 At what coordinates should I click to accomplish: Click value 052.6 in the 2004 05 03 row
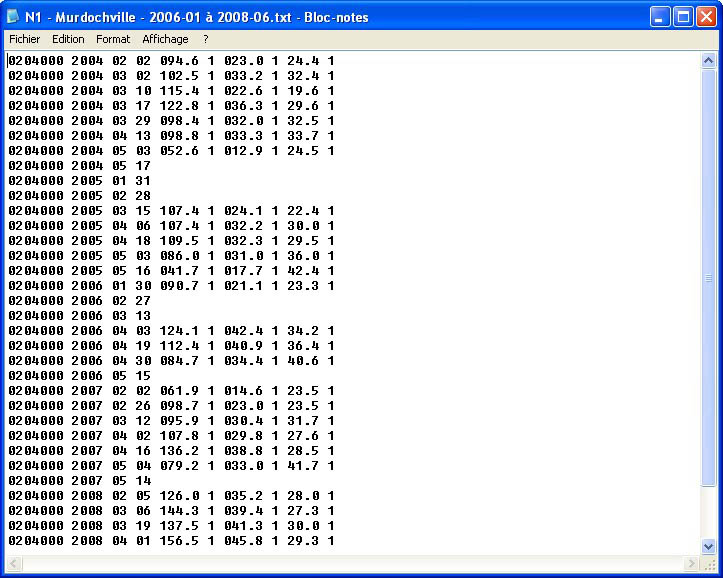click(179, 151)
